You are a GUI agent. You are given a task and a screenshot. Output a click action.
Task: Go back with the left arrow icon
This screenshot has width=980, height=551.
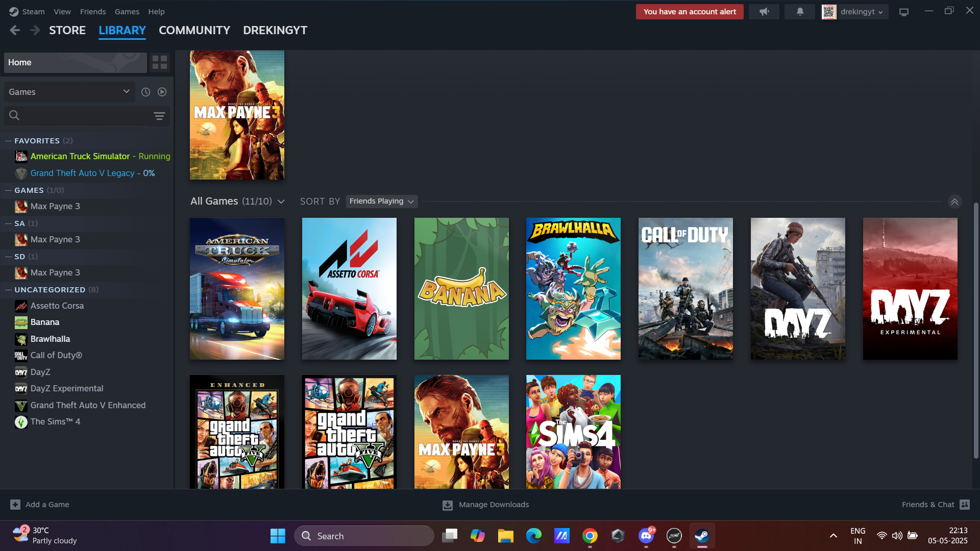pyautogui.click(x=15, y=31)
